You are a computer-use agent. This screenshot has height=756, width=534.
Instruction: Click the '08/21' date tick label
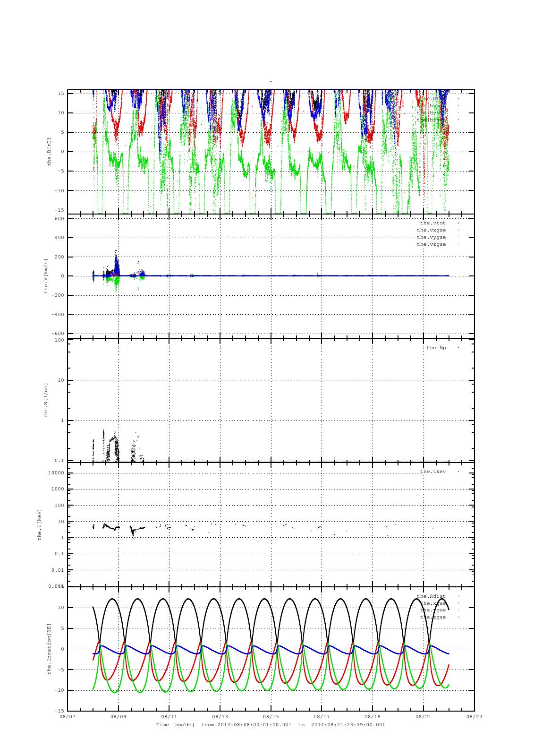[424, 717]
